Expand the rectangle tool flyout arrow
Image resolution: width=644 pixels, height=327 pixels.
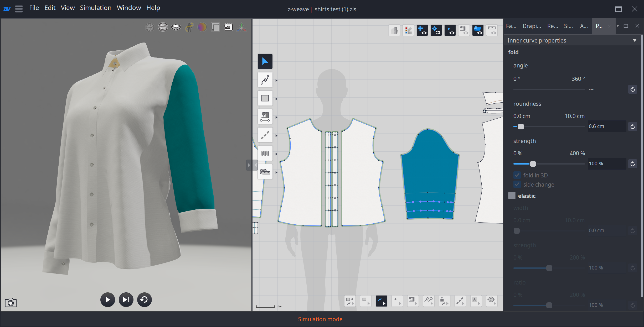pos(276,99)
